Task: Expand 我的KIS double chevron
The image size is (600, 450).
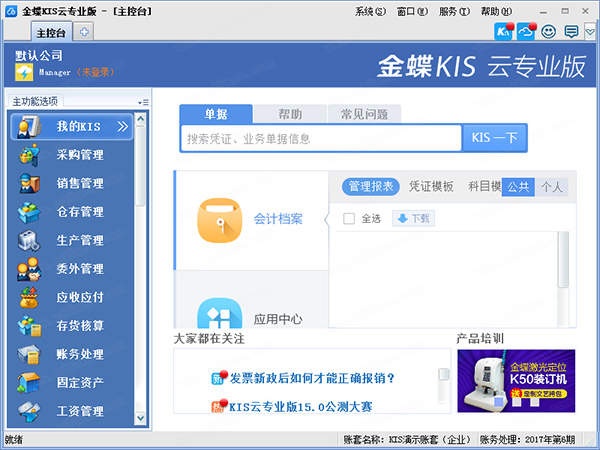Action: [122, 127]
